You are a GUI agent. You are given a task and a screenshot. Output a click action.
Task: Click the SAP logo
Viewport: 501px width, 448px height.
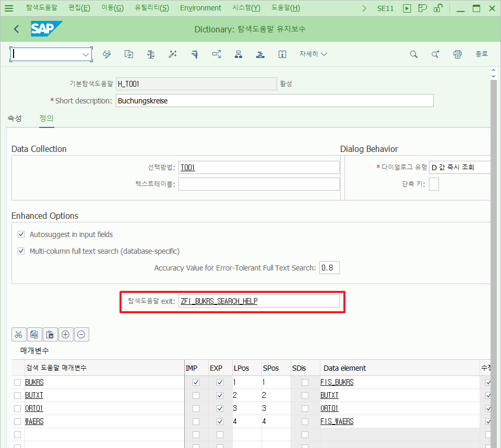tap(46, 29)
